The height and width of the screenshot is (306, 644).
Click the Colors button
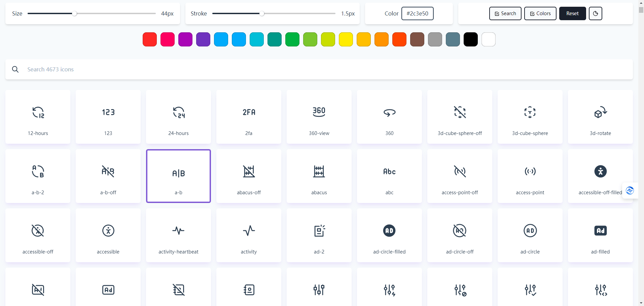[540, 13]
